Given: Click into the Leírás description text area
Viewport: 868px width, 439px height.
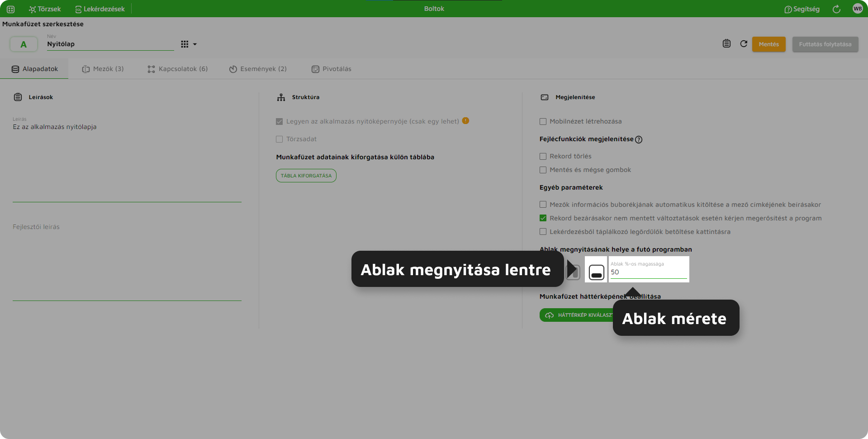Looking at the screenshot, I should tap(127, 158).
